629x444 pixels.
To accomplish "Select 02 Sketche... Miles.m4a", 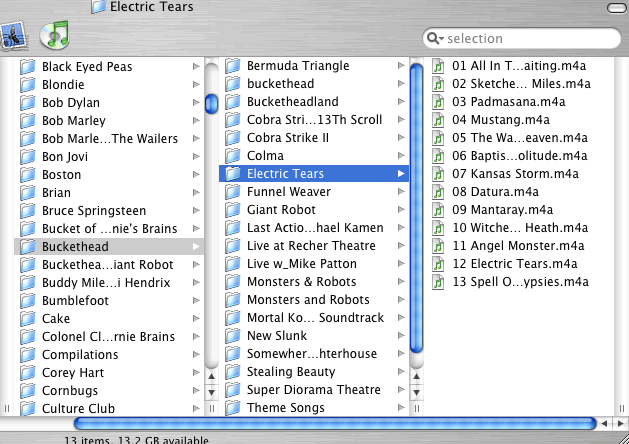I will coord(519,84).
